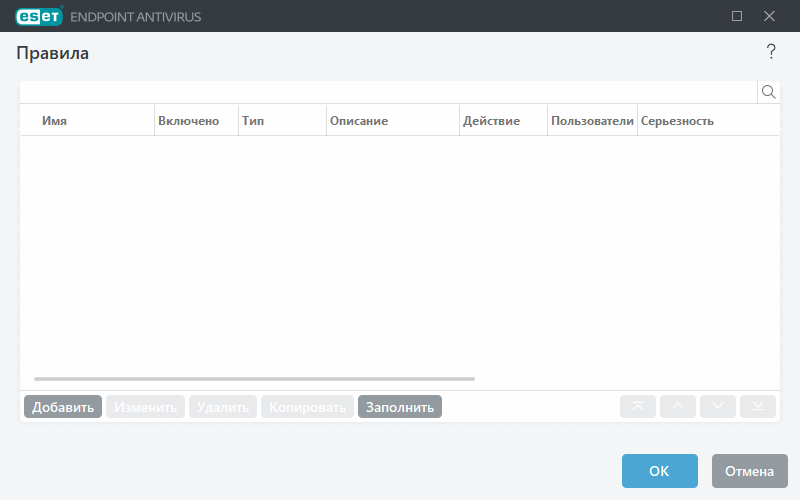Click the move-to-bottom arrow button
800x500 pixels.
758,406
